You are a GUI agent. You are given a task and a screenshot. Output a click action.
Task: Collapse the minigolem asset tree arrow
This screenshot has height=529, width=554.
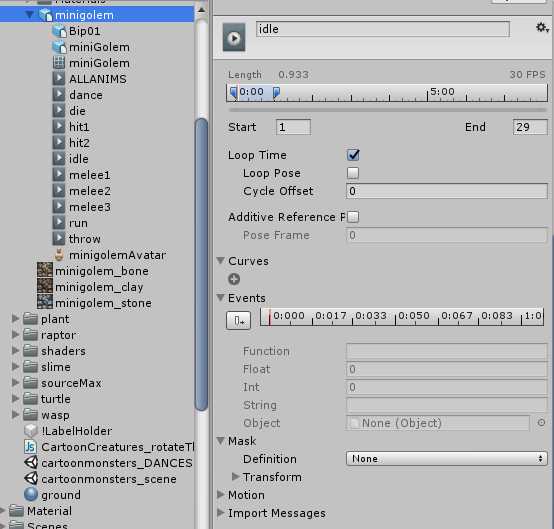30,15
